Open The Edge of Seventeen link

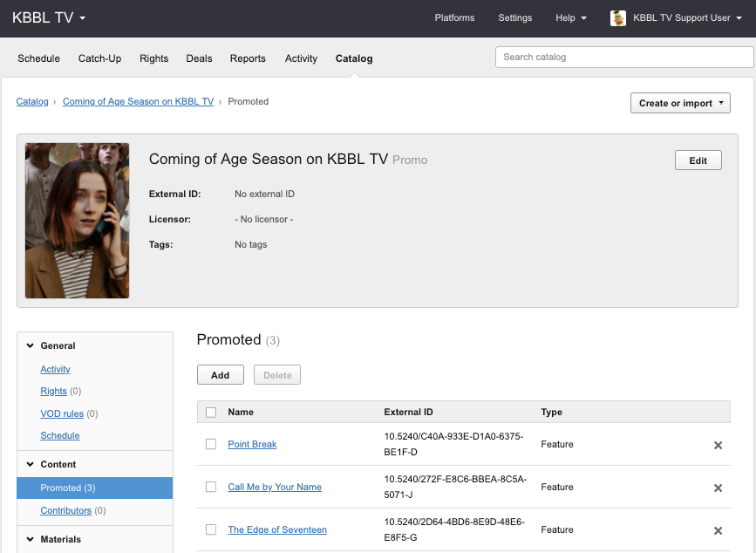tap(277, 529)
